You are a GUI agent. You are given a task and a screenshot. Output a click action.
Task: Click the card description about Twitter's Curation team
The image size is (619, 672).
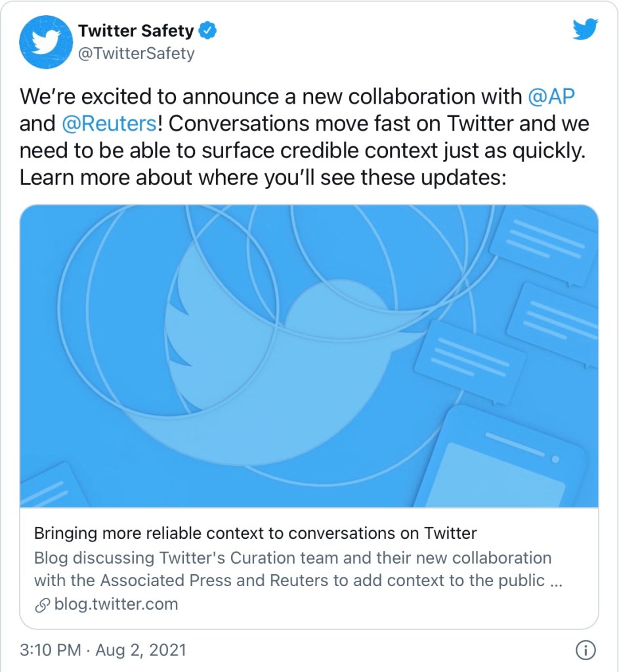coord(293,569)
